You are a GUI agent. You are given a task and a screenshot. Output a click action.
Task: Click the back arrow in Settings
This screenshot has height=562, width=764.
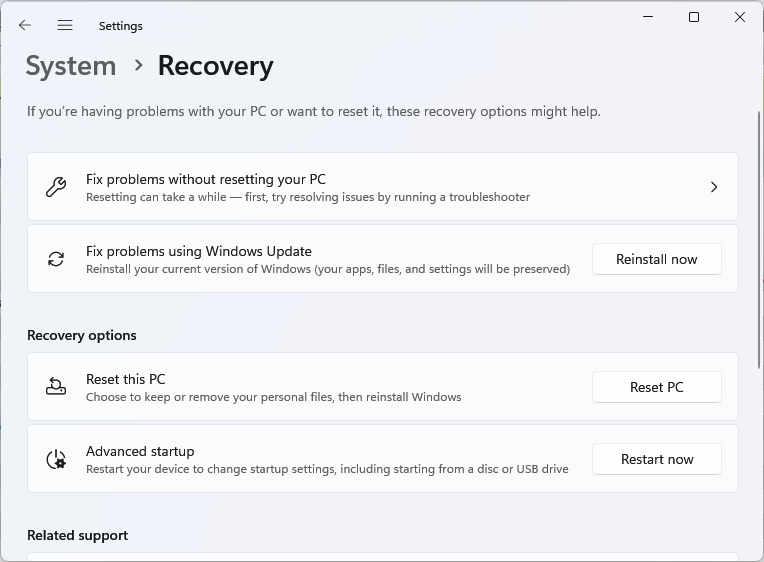point(25,25)
